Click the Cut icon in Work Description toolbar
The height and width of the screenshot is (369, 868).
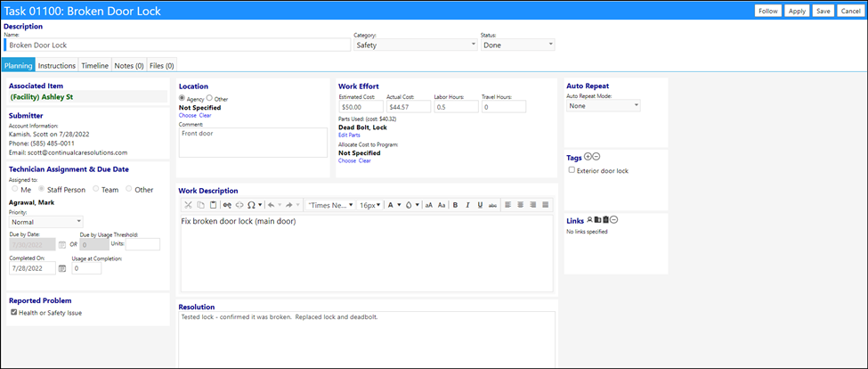pyautogui.click(x=188, y=205)
